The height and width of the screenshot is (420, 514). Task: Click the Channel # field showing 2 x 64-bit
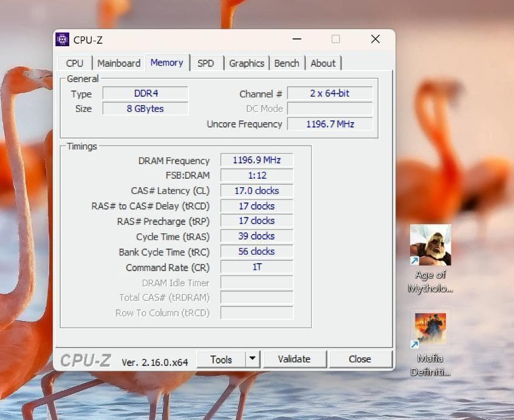(330, 93)
